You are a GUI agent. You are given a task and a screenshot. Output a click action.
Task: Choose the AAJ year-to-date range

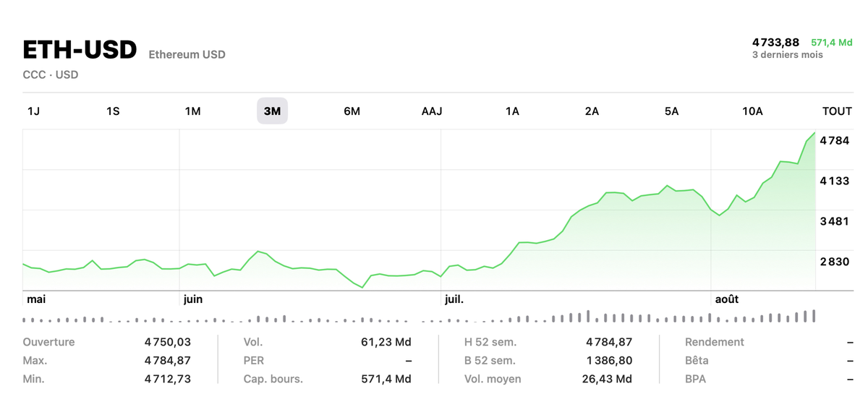(432, 111)
